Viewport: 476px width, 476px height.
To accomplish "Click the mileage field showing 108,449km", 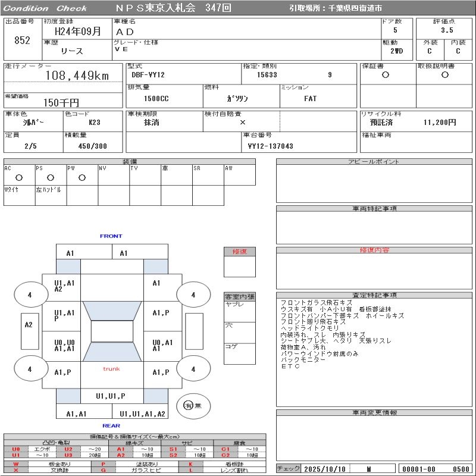I will (x=77, y=76).
